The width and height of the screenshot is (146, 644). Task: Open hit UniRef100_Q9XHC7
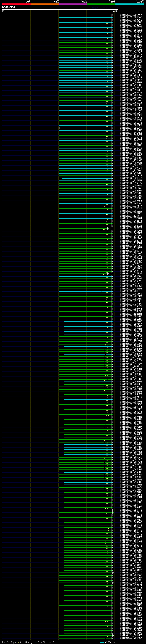coord(131,15)
